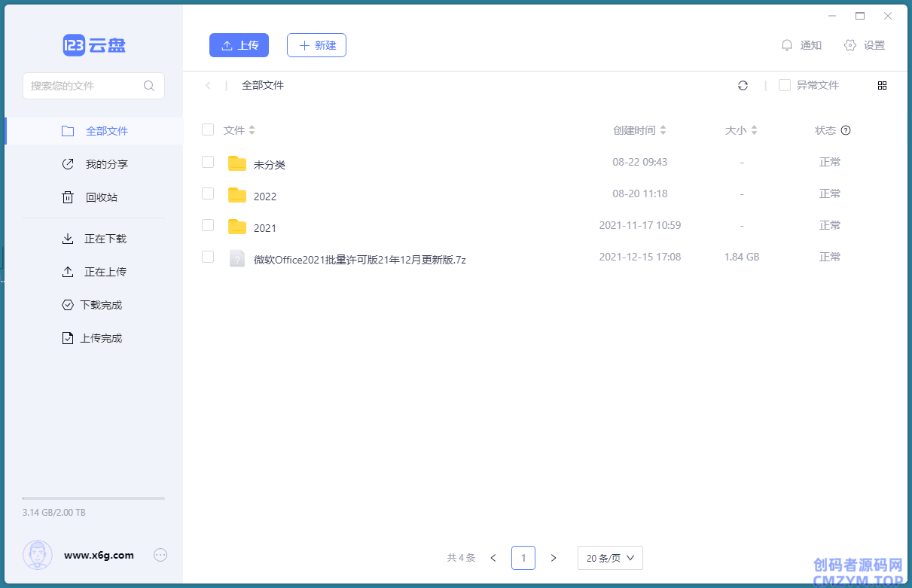Expand the 20 条/页 page size dropdown
Image resolution: width=912 pixels, height=588 pixels.
610,558
